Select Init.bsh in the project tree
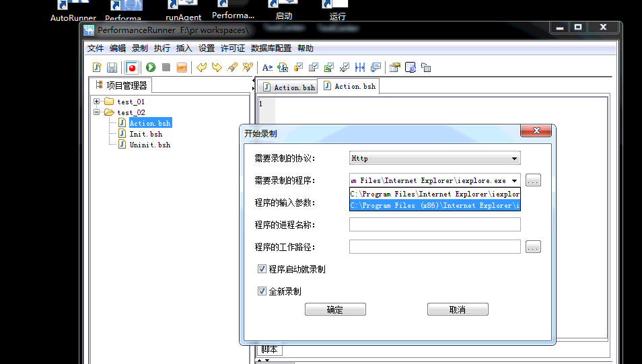Screen dimensions: 642x364 point(146,134)
